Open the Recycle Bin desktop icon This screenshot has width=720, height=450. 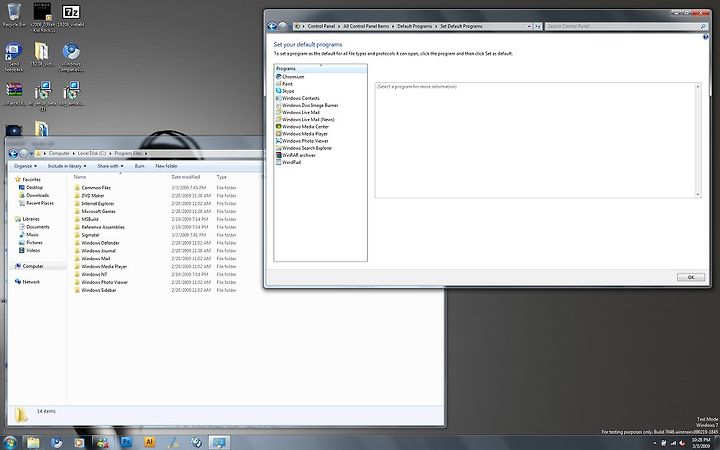pos(14,15)
